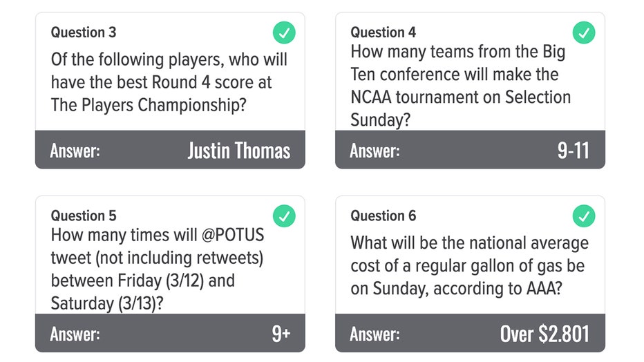Screen dimensions: 644x362
Task: Click the green checkmark on Question 6
Action: [584, 216]
